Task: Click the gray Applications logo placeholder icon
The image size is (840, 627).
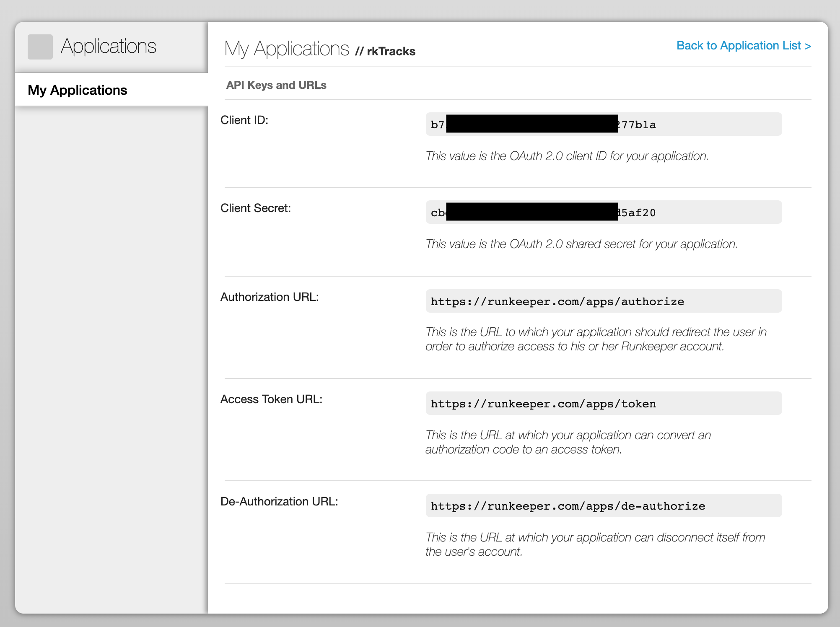Action: [40, 47]
